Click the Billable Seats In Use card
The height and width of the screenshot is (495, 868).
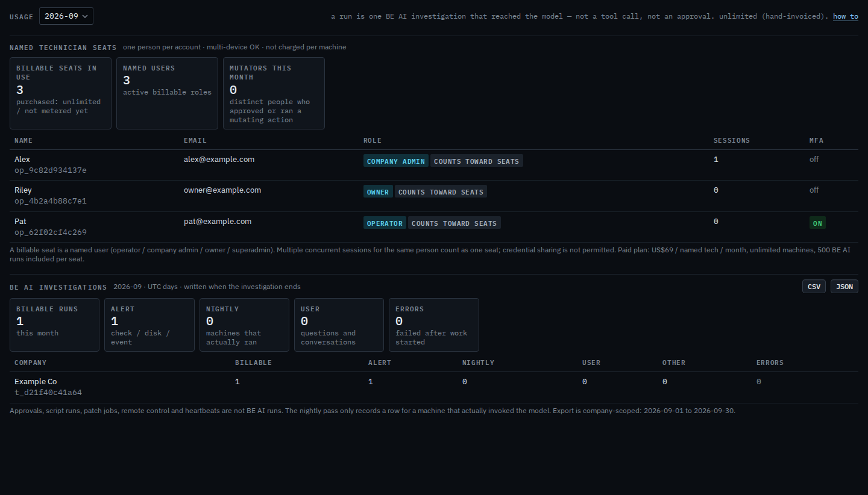tap(61, 93)
